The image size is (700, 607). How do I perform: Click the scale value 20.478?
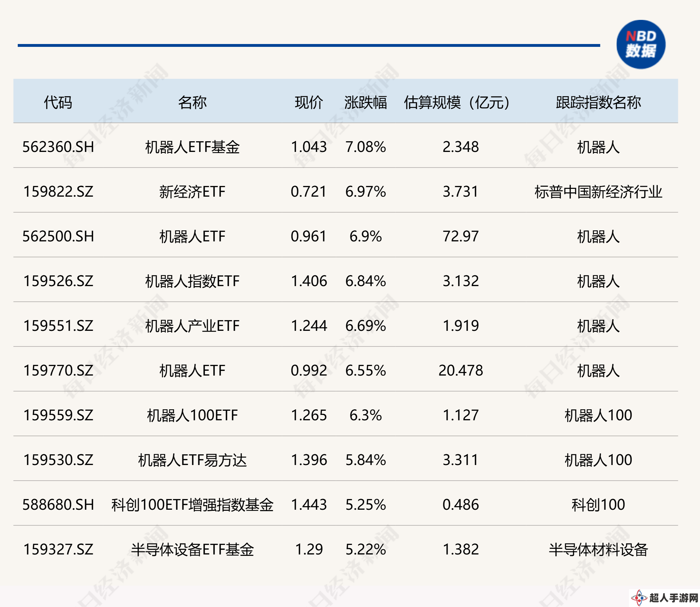tap(461, 371)
